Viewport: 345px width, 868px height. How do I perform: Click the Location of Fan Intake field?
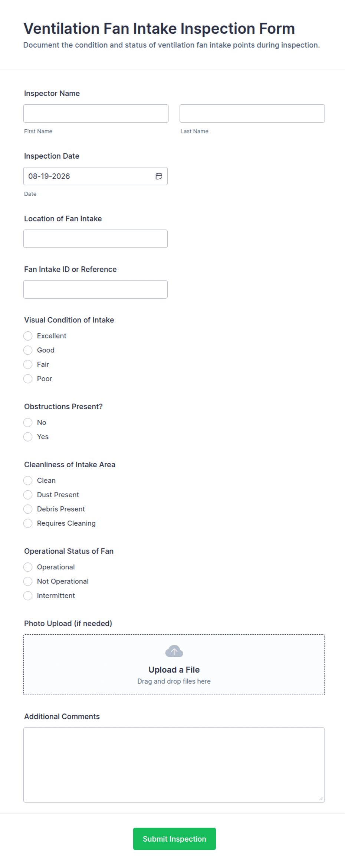95,239
